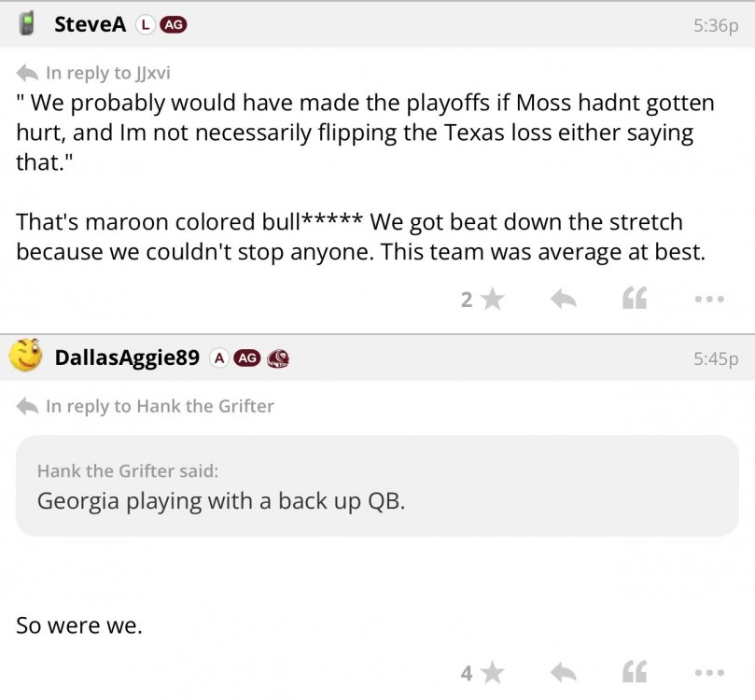Screen dimensions: 755x700
Task: Click the A badge next to DallasAggie89
Action: tap(218, 357)
